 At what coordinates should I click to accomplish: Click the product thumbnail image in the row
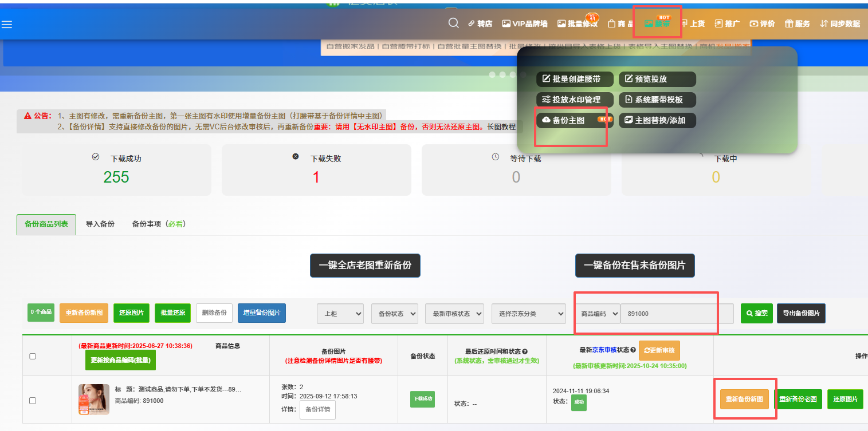94,399
